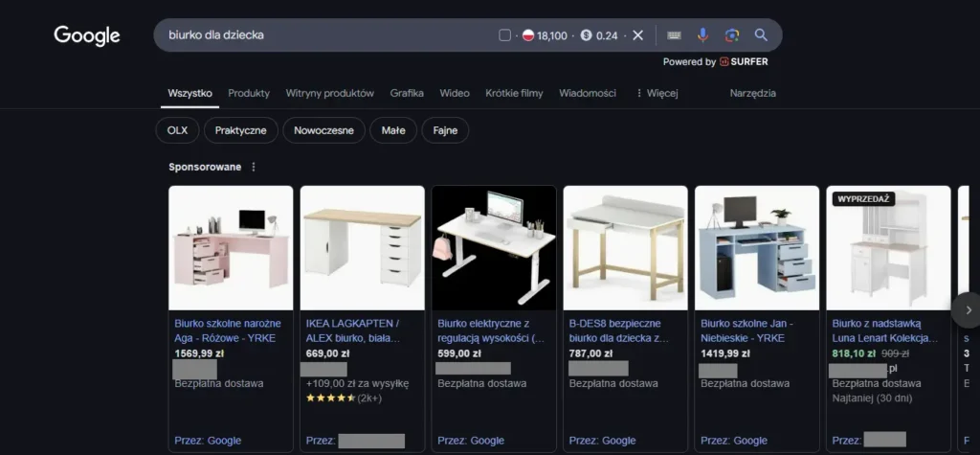This screenshot has width=980, height=455.
Task: Tick the Surfer keyword checkbox
Action: pyautogui.click(x=505, y=35)
